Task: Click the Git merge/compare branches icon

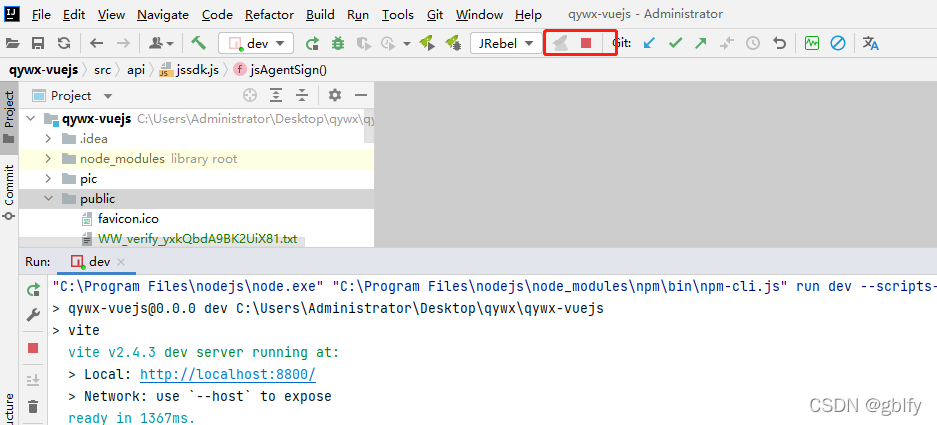Action: (727, 43)
